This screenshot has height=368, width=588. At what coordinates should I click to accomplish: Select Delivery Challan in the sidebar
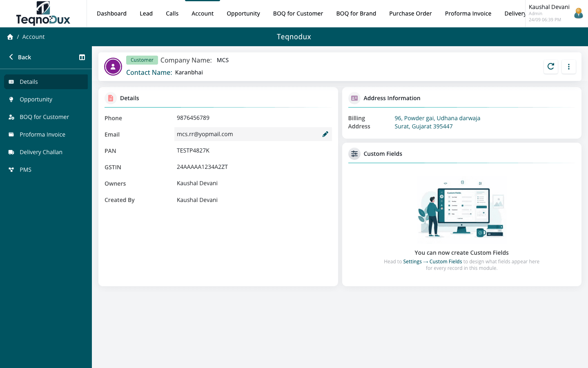46,152
